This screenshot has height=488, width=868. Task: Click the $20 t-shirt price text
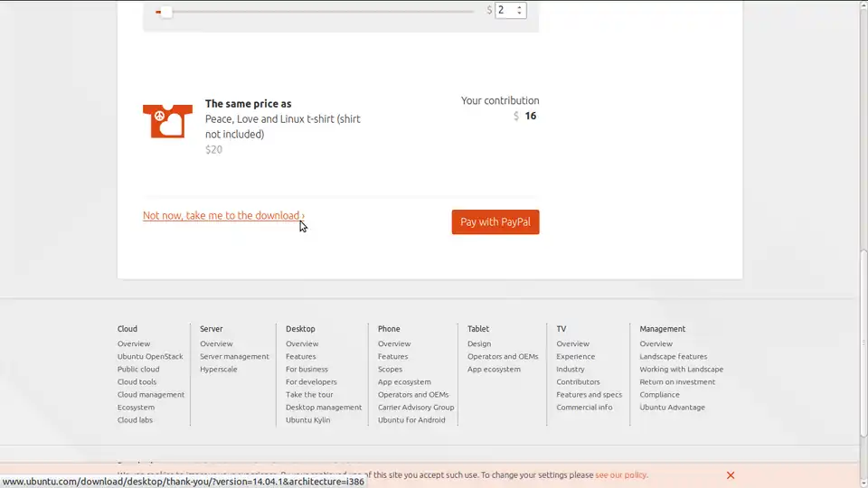(213, 149)
